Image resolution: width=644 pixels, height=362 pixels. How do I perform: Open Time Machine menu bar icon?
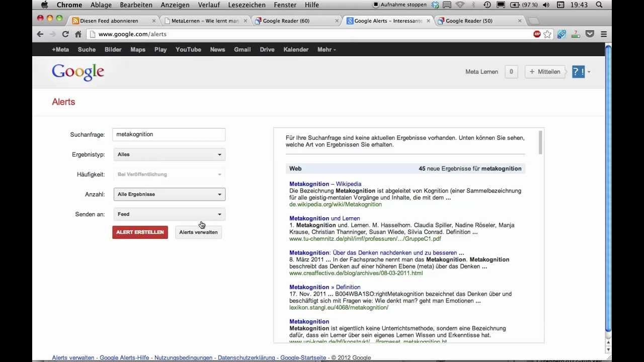point(487,5)
